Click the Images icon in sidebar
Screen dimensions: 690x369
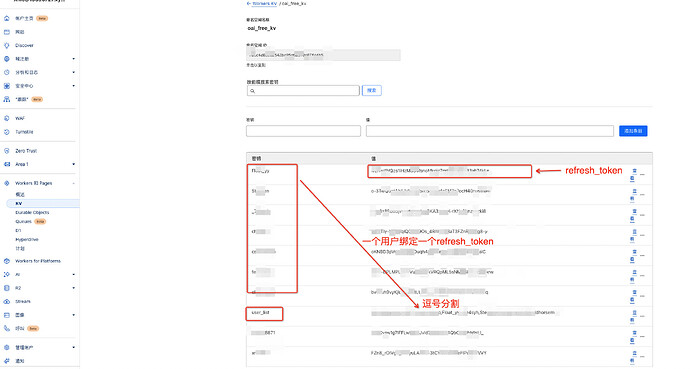tap(7, 315)
